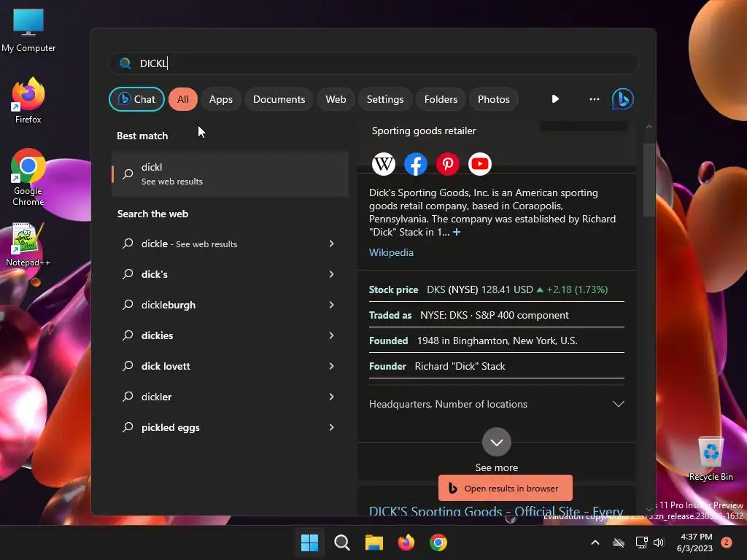The height and width of the screenshot is (560, 747).
Task: Click the preview pane scrollbar thumb
Action: [x=649, y=180]
